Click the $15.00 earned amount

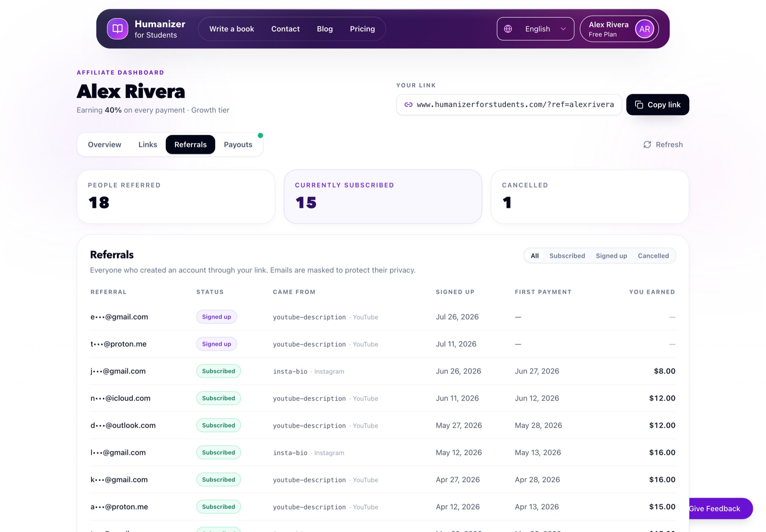(x=662, y=507)
